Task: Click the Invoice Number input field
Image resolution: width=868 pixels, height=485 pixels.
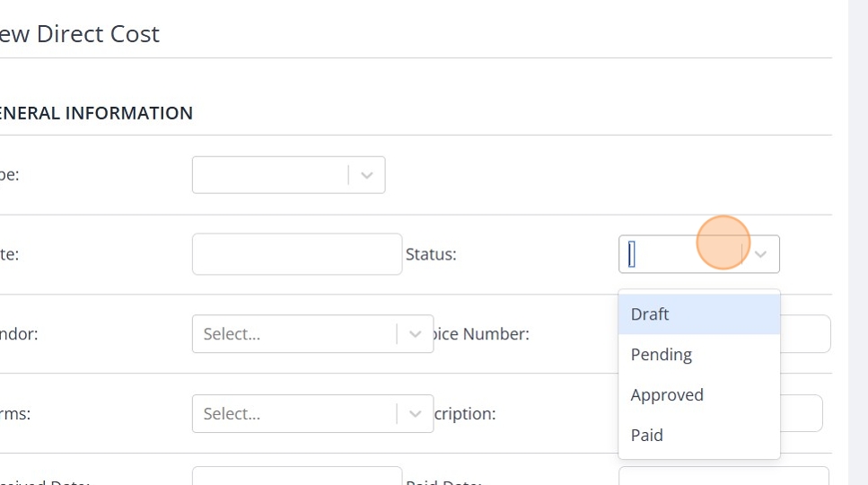Action: click(805, 334)
